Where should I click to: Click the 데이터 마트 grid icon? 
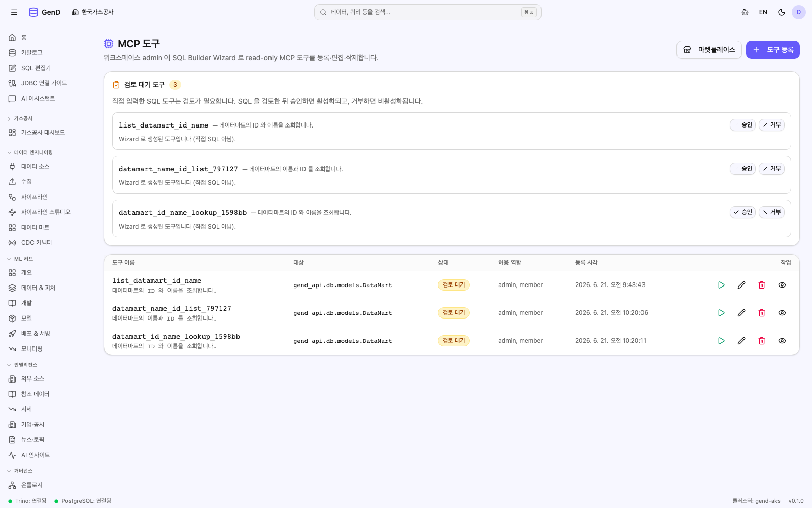[12, 228]
